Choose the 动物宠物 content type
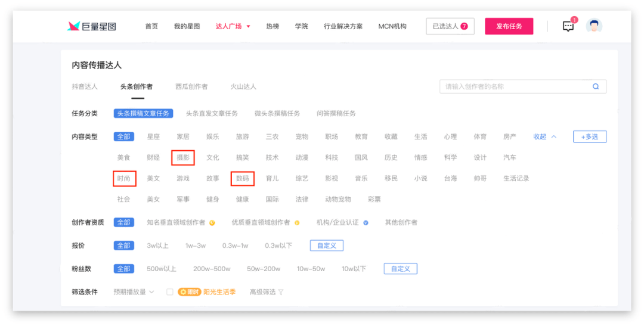This screenshot has width=644, height=326. pos(338,200)
